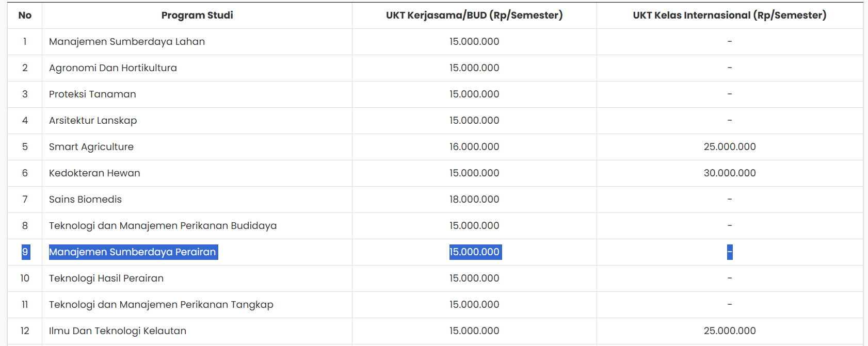
Task: Click the "UKT Kelas Internasional" column header
Action: (x=729, y=15)
